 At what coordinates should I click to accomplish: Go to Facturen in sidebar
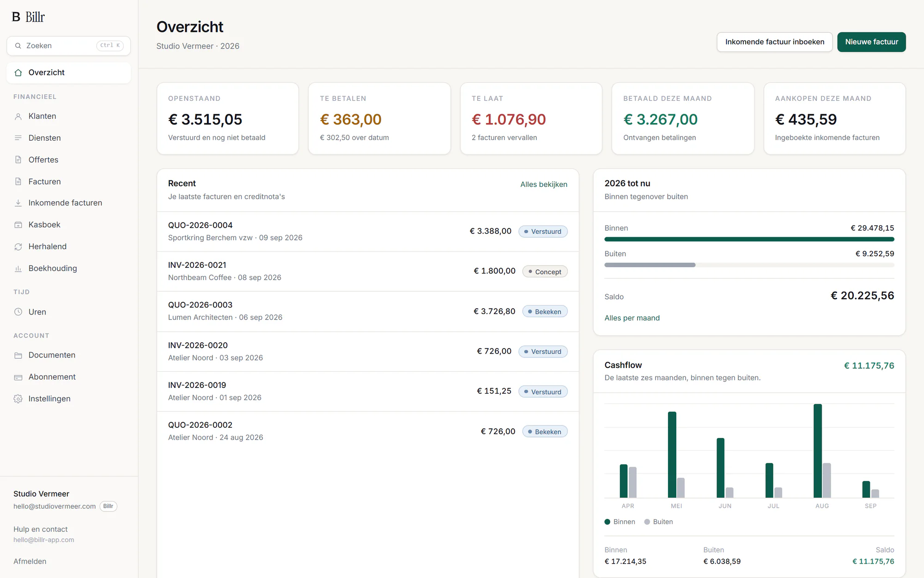tap(69, 182)
